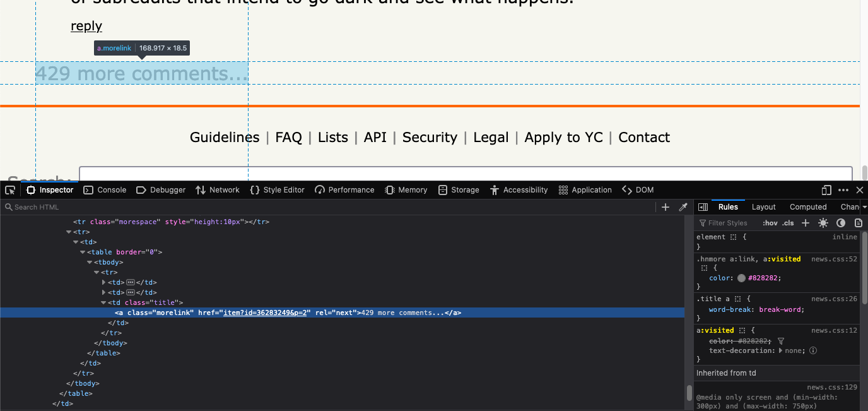Toggle the .cls class editor panel

[787, 222]
